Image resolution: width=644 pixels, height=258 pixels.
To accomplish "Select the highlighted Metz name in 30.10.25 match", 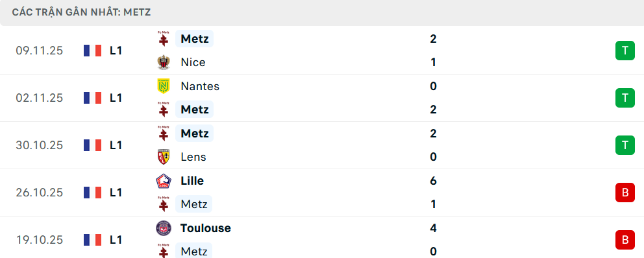I will tap(194, 134).
